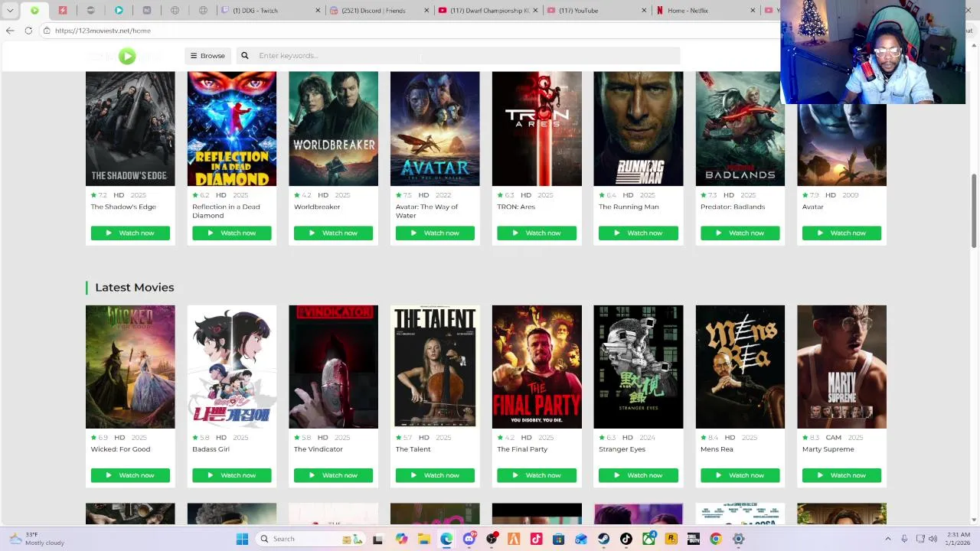Image resolution: width=980 pixels, height=551 pixels.
Task: Click The Final Party title link
Action: coord(522,449)
